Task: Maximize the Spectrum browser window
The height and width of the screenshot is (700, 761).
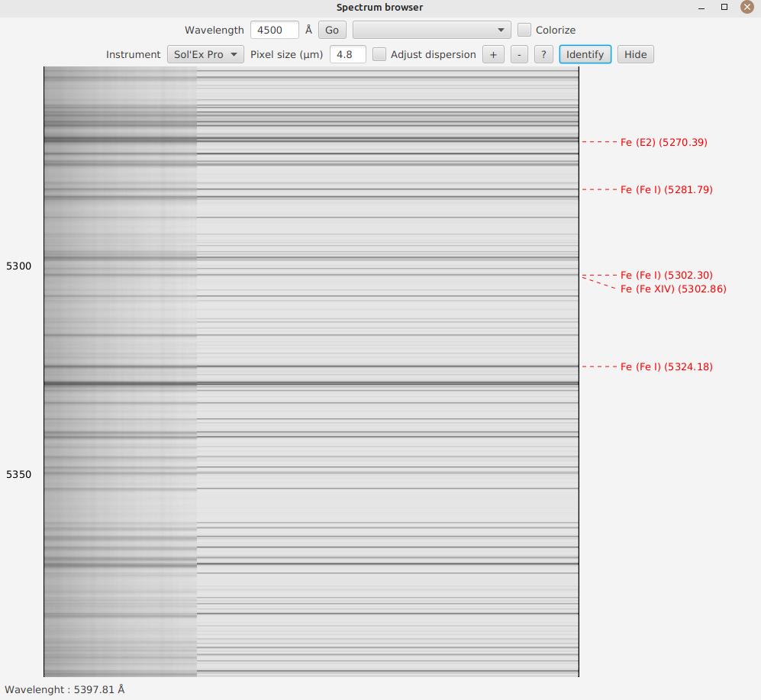Action: click(x=724, y=8)
